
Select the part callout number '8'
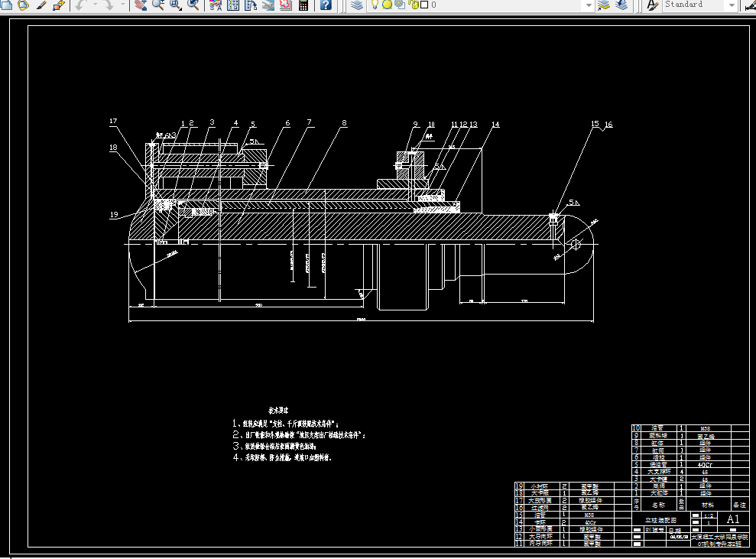tap(344, 123)
